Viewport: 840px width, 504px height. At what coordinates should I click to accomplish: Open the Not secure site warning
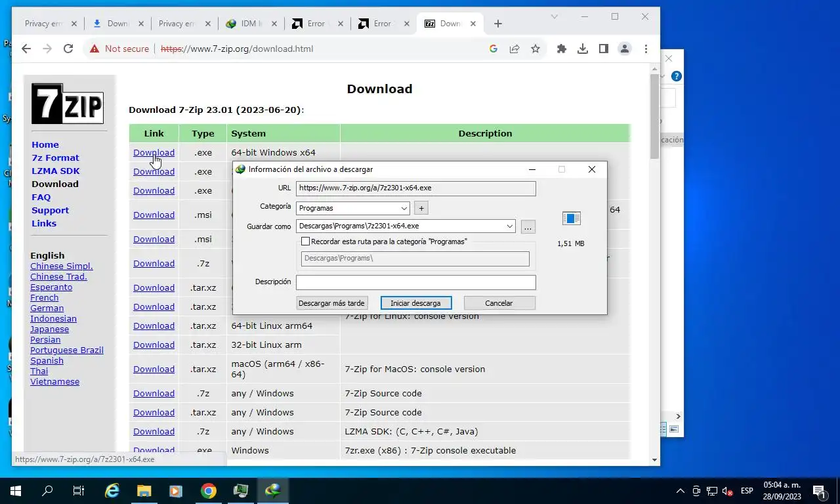119,49
